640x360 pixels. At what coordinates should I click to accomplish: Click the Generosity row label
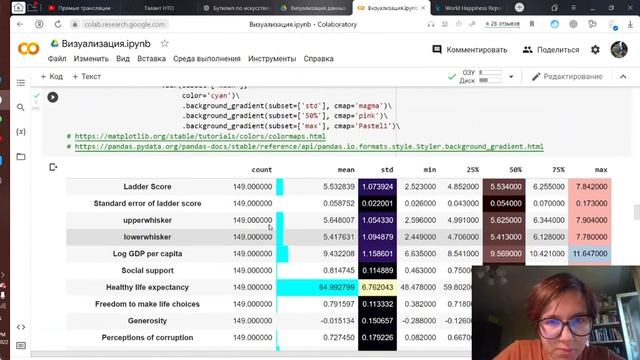pyautogui.click(x=147, y=321)
